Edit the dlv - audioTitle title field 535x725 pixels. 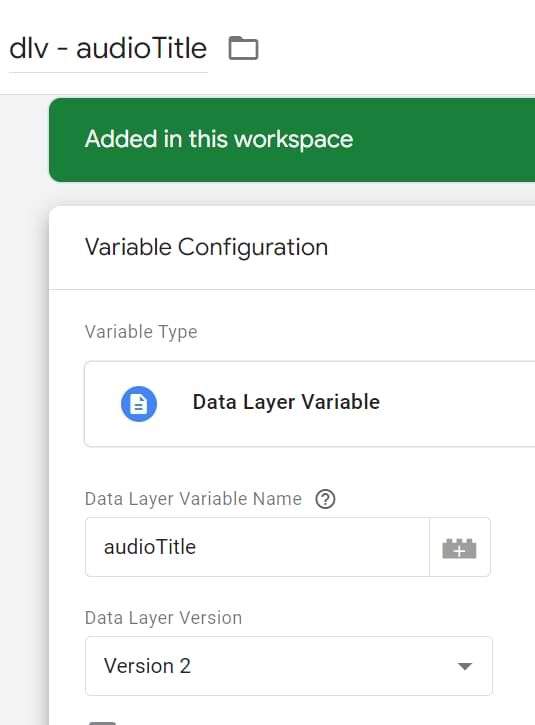click(108, 49)
